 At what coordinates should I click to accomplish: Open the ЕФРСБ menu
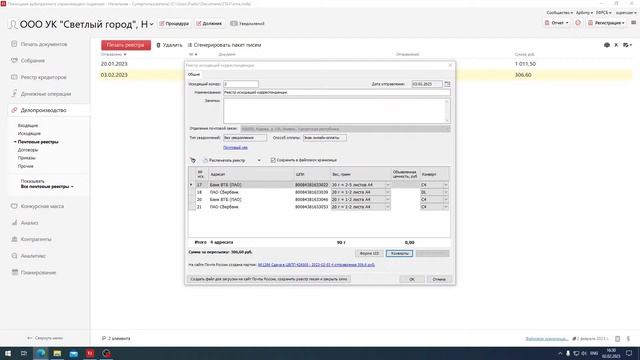[x=603, y=13]
